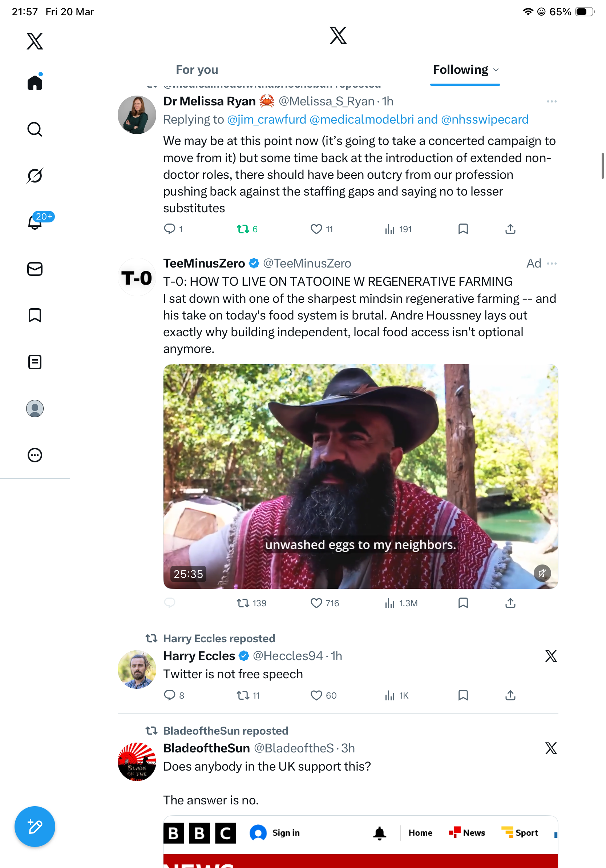Unmute the TeeMinusZero video

pos(542,574)
